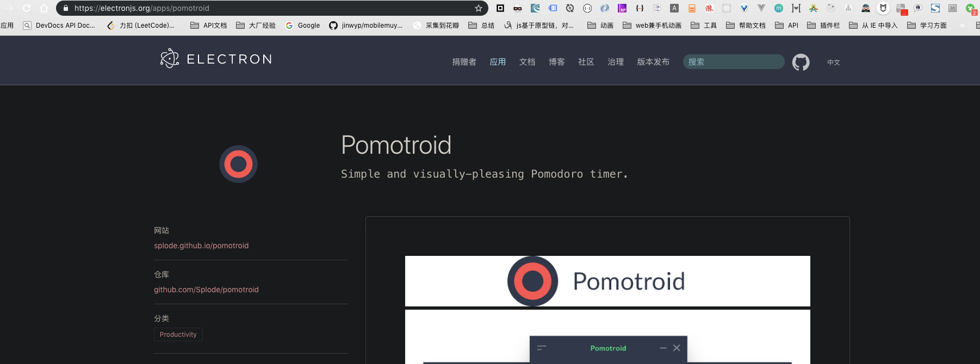
Task: Open 治理 in the site navigation
Action: coord(616,62)
